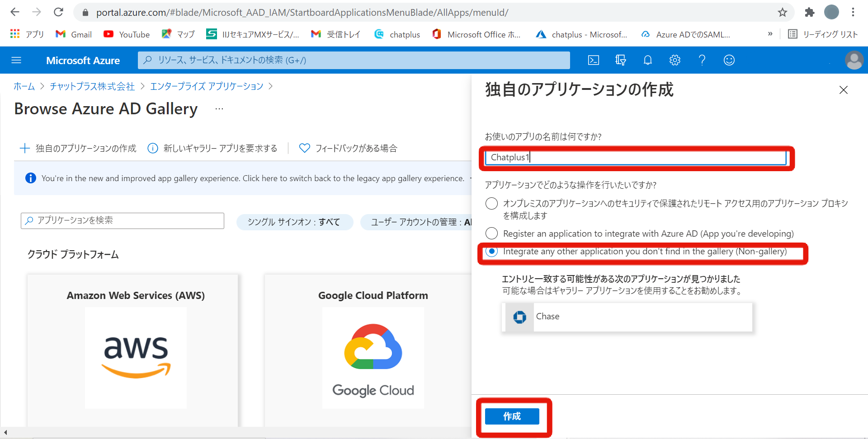This screenshot has height=439, width=868.
Task: Open the Azure account avatar
Action: [x=854, y=60]
